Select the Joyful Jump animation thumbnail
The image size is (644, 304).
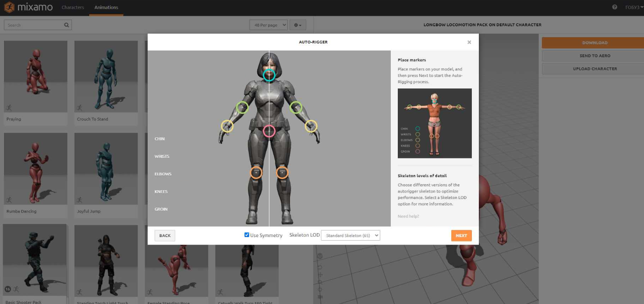(x=106, y=169)
